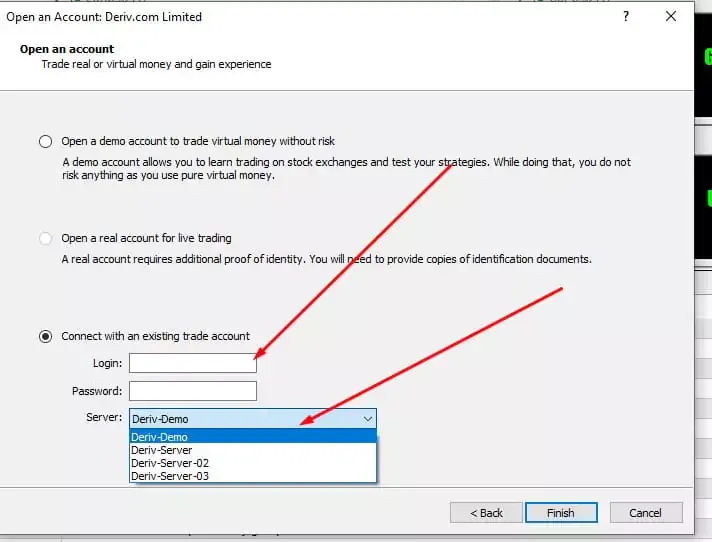This screenshot has width=712, height=542.
Task: Pick Deriv-Demo from the server list
Action: click(253, 437)
